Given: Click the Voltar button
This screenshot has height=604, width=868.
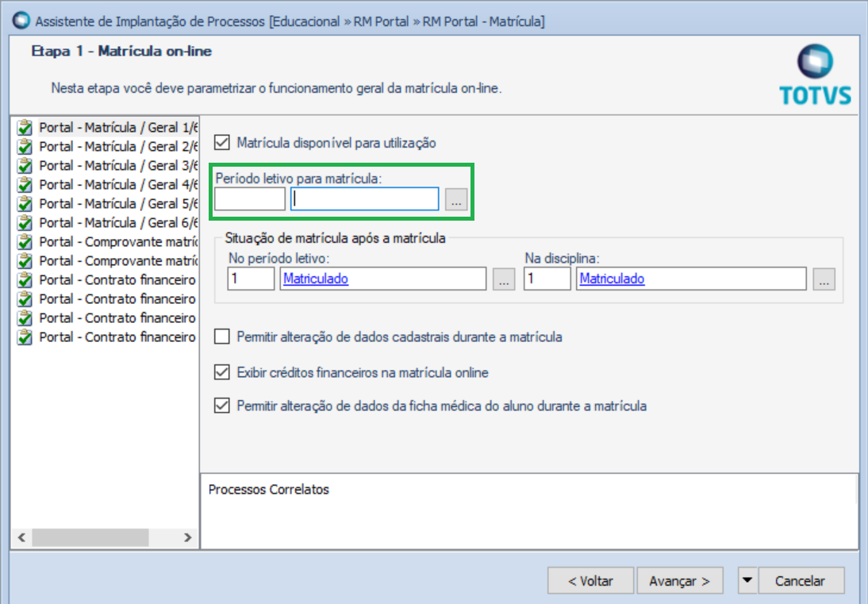Looking at the screenshot, I should coord(590,581).
